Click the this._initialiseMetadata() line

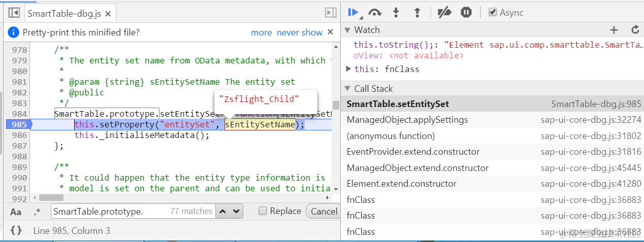pyautogui.click(x=142, y=135)
